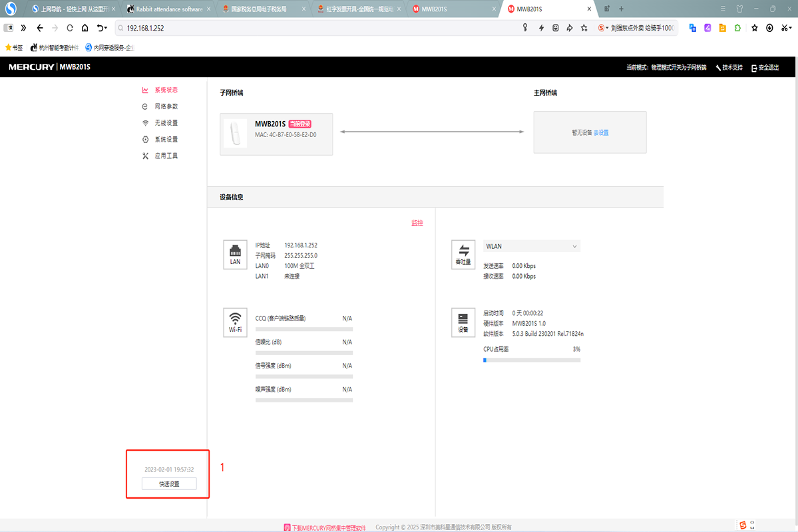This screenshot has height=532, width=798.
Task: Click the MAC address 4C-B7-E0-58-E2-D0
Action: (286, 135)
